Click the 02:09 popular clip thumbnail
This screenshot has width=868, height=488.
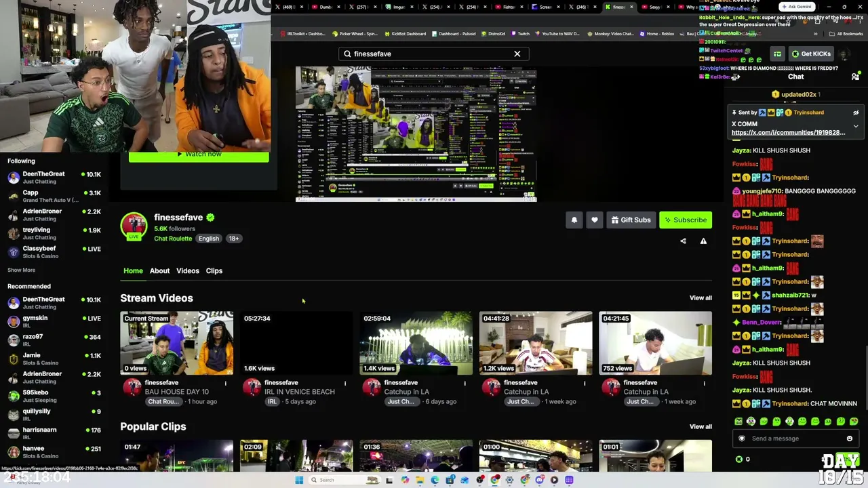296,456
